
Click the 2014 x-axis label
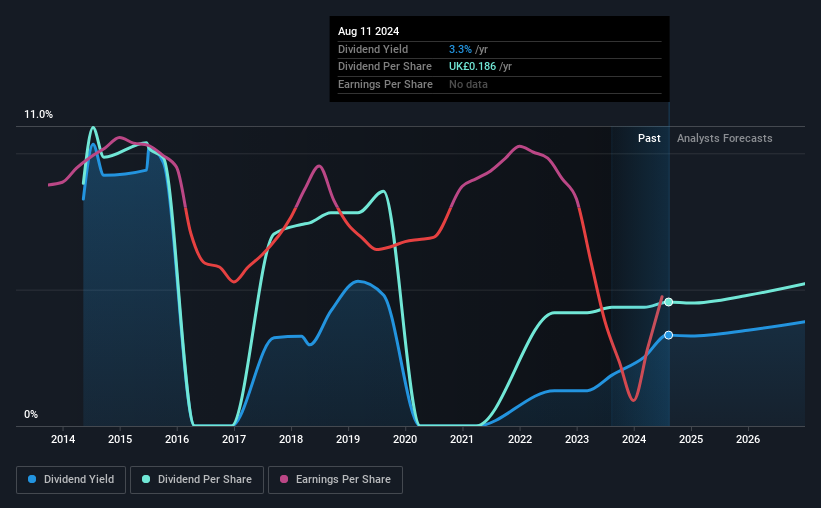pos(63,439)
